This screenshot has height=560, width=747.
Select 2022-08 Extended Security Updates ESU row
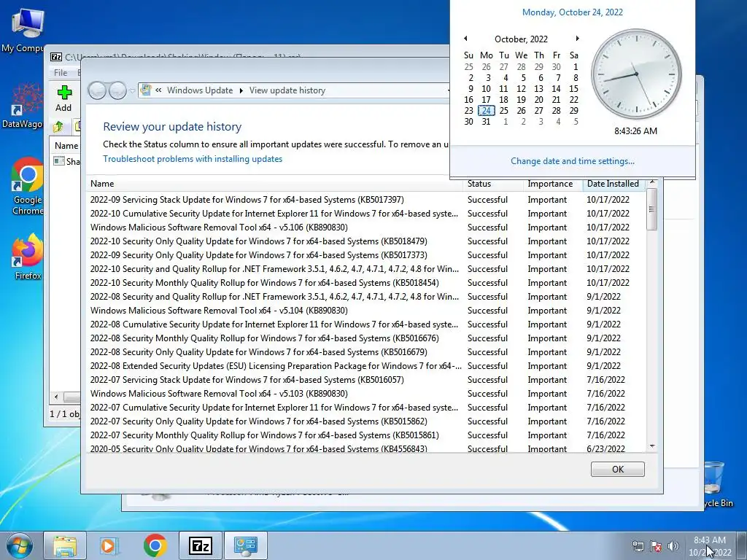coord(365,366)
